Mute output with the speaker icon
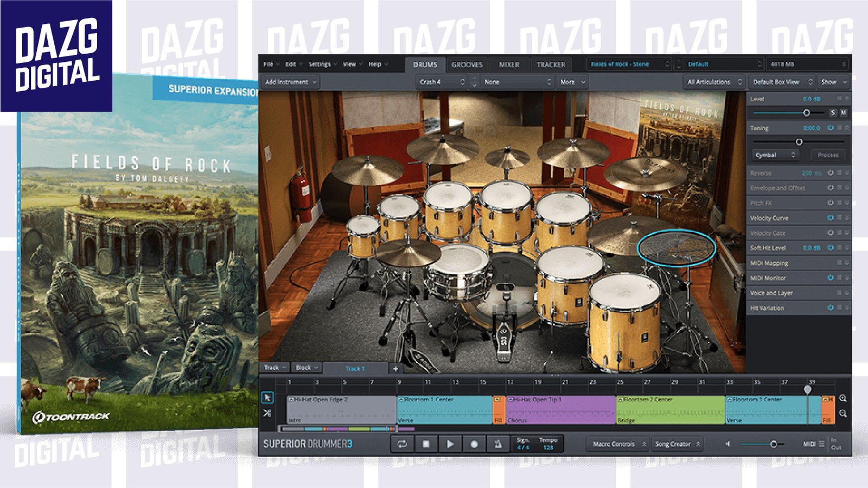 [x=728, y=444]
